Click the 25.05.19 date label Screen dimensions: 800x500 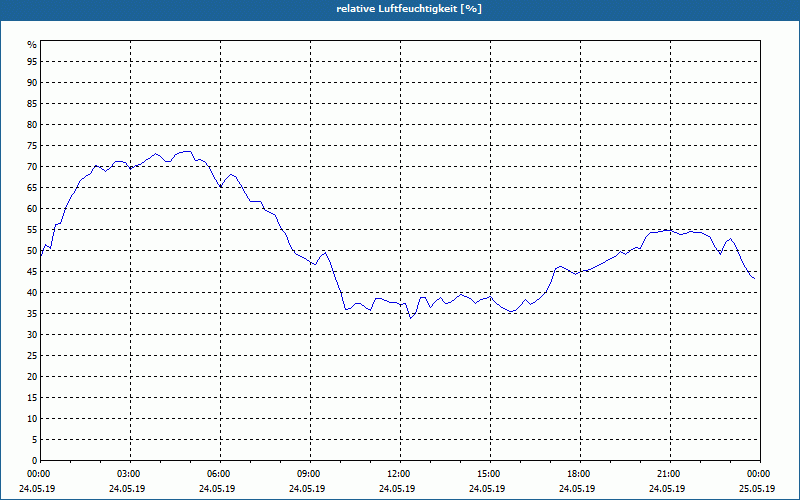pos(757,489)
